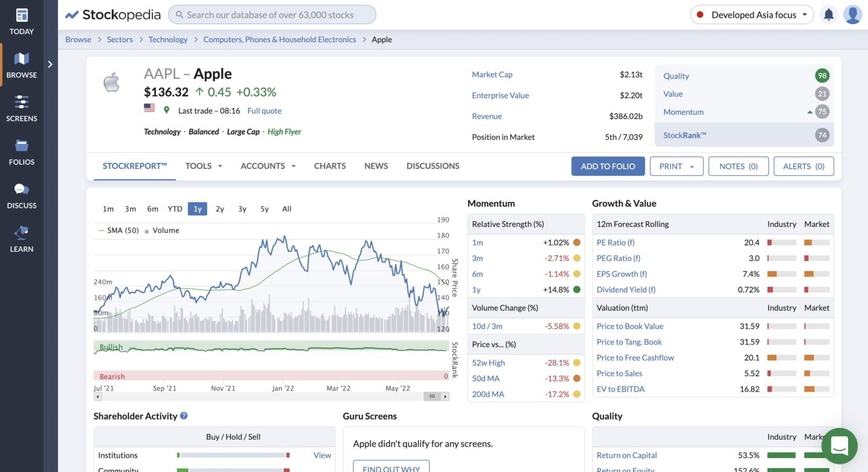Open the FOLIOS sidebar icon
Image resolution: width=868 pixels, height=472 pixels.
(21, 150)
